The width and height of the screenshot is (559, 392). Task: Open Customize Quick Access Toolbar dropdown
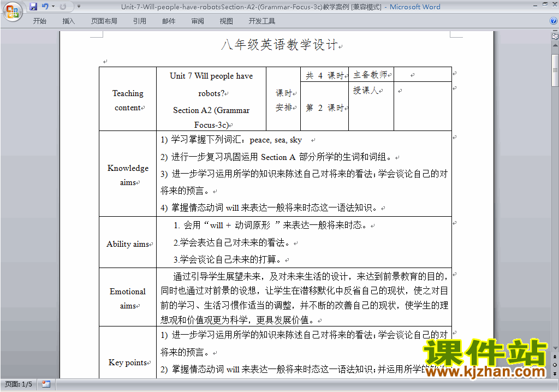tap(79, 7)
